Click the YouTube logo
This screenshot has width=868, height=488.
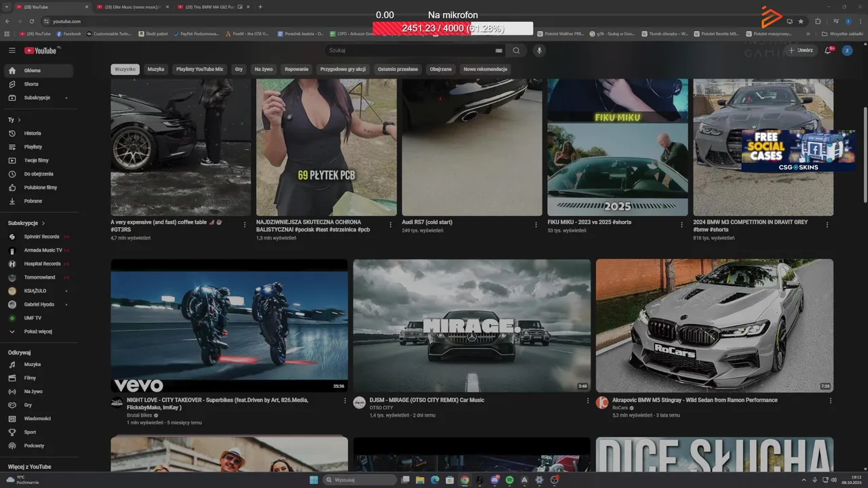(41, 51)
